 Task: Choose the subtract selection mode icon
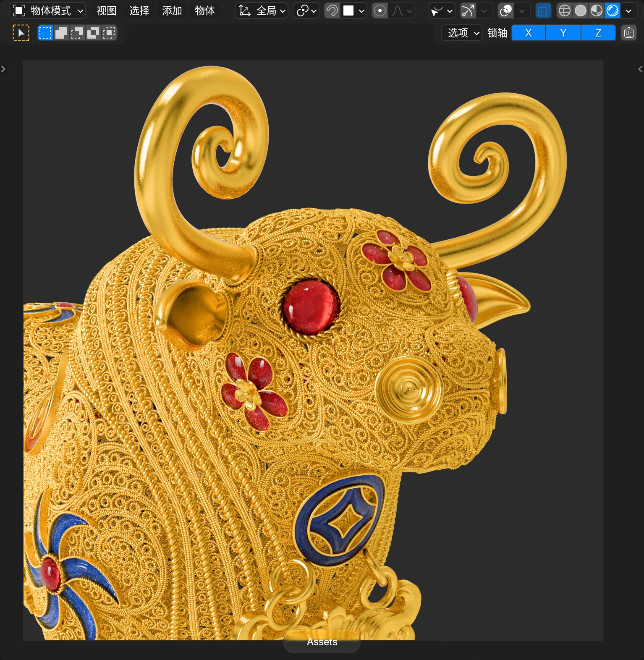tap(77, 33)
